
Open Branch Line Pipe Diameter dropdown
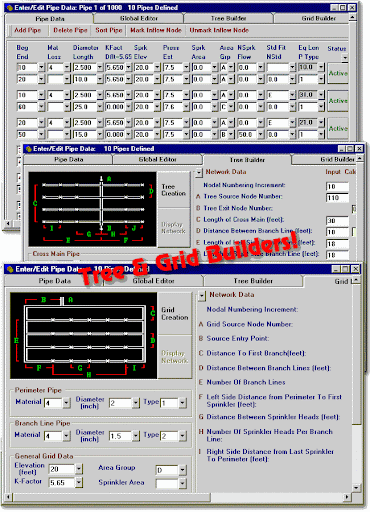pyautogui.click(x=135, y=436)
